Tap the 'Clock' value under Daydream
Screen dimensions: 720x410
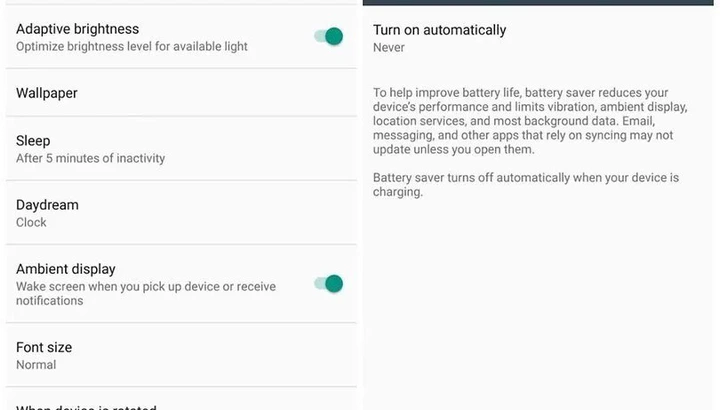31,222
